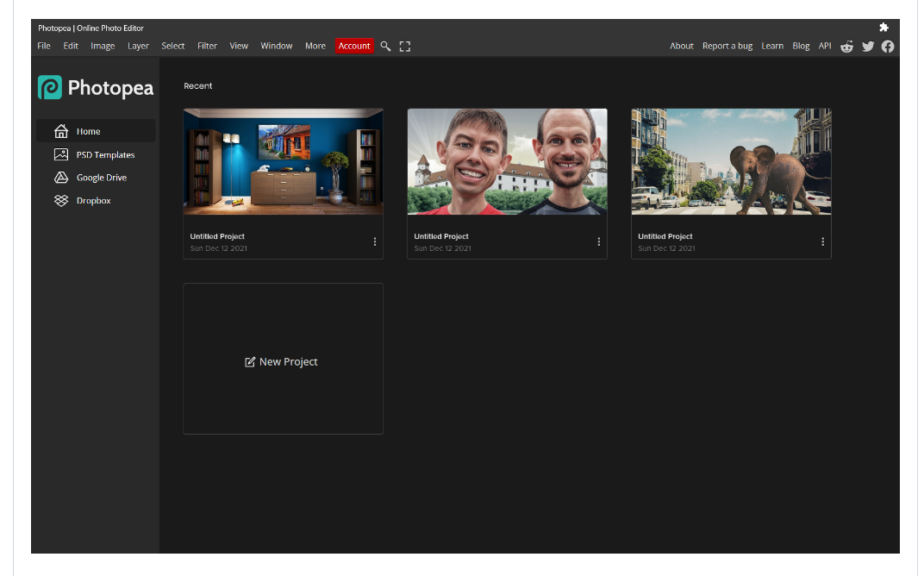Click the puzzle icon in the corner
The image size is (924, 576).
(x=883, y=27)
